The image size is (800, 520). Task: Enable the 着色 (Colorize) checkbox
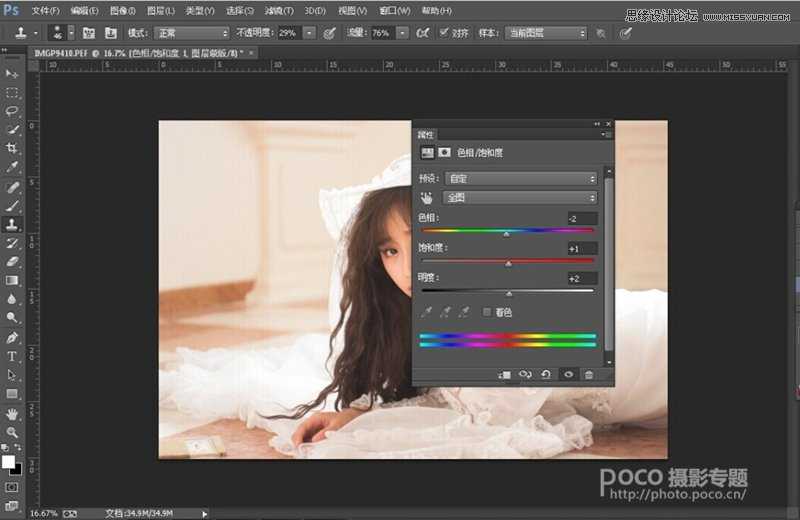click(487, 312)
